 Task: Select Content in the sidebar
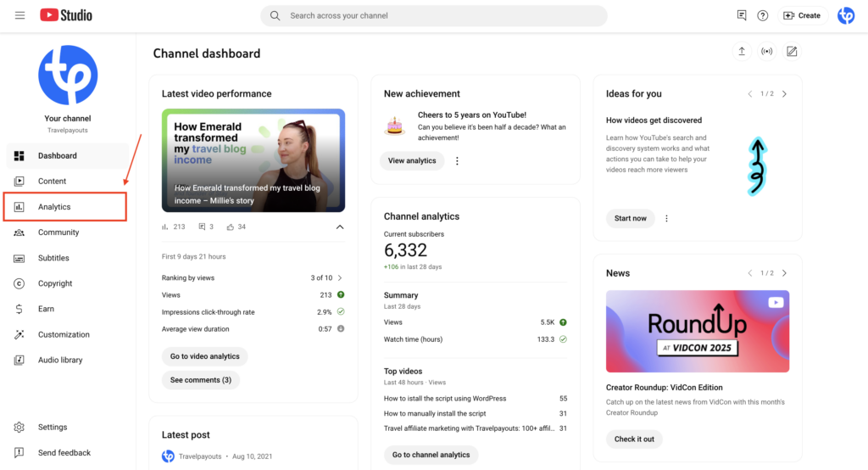coord(52,182)
